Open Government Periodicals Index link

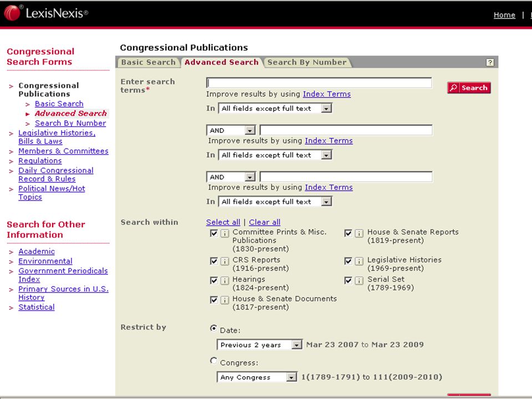(x=63, y=275)
